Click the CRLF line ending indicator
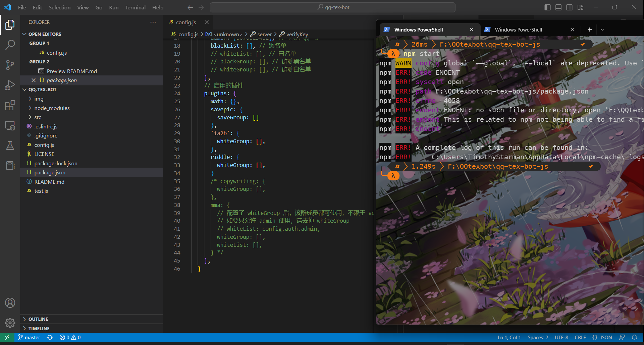 pyautogui.click(x=580, y=337)
